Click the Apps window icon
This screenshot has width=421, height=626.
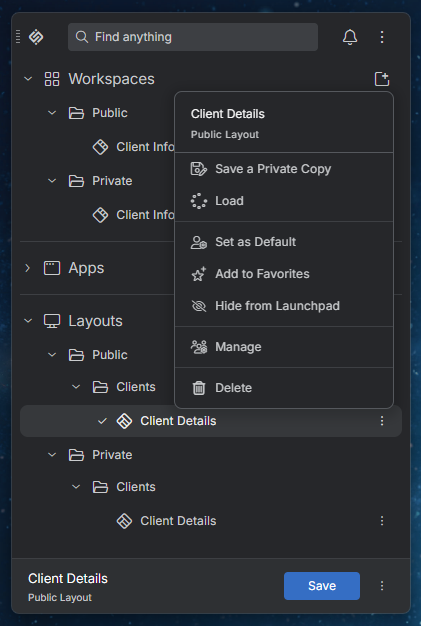(52, 268)
